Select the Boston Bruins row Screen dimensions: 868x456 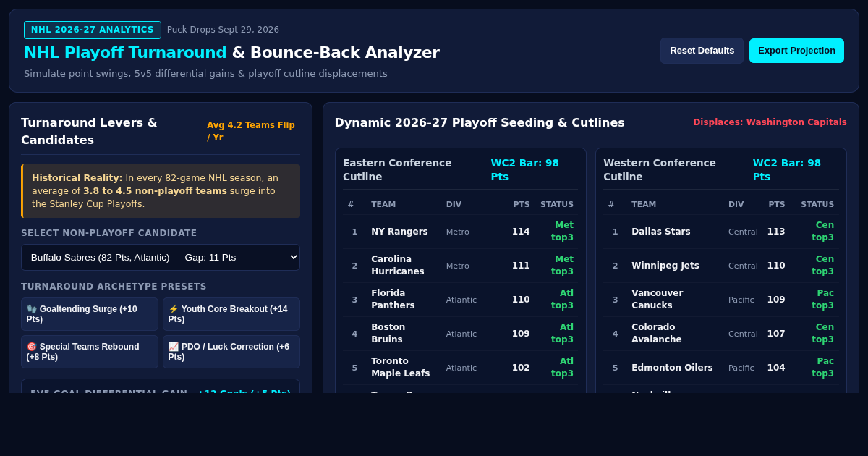tap(461, 334)
